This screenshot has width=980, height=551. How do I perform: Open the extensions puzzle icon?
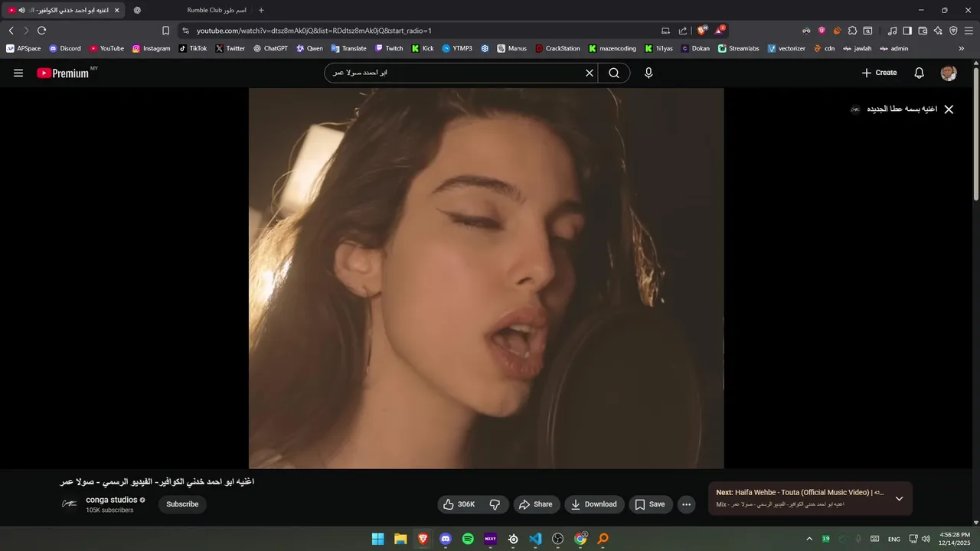852,31
